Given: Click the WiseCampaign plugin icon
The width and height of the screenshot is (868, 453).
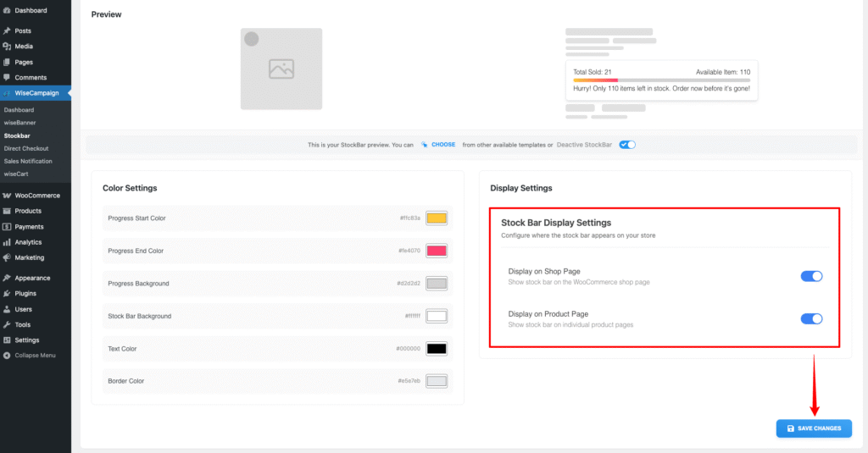Looking at the screenshot, I should click(x=7, y=93).
